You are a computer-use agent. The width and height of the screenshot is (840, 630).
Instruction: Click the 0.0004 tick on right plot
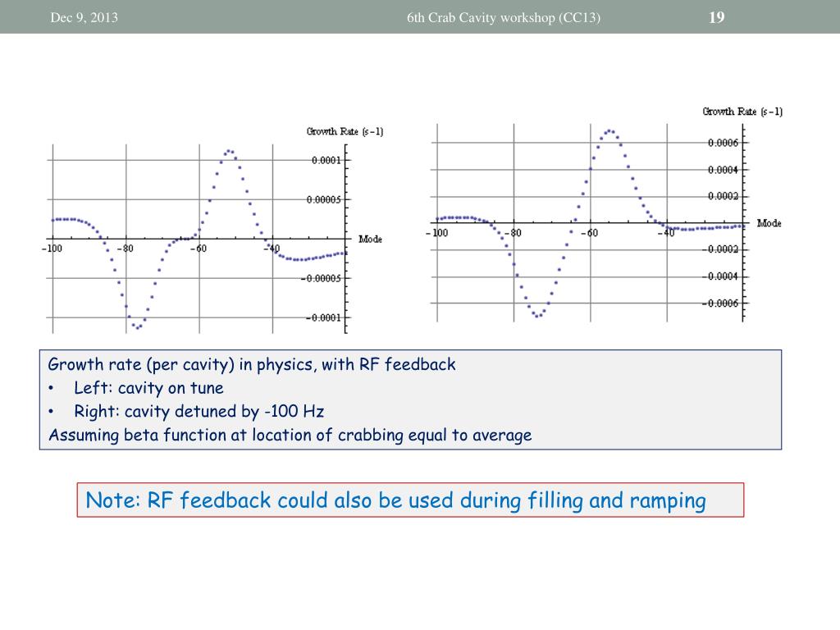click(x=724, y=170)
